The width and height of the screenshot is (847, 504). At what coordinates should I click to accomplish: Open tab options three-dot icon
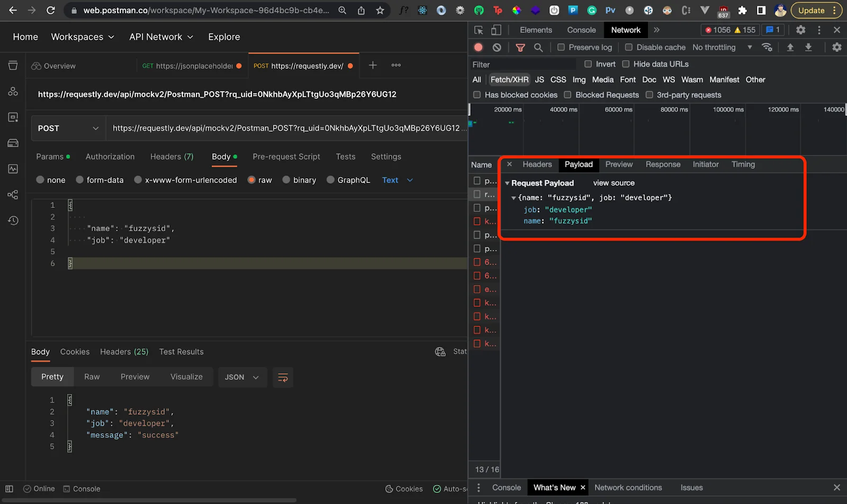tap(396, 65)
